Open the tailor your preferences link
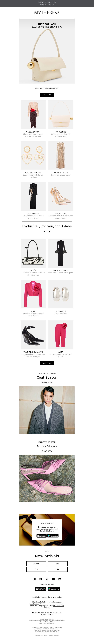94x644 pixels. (51, 602)
